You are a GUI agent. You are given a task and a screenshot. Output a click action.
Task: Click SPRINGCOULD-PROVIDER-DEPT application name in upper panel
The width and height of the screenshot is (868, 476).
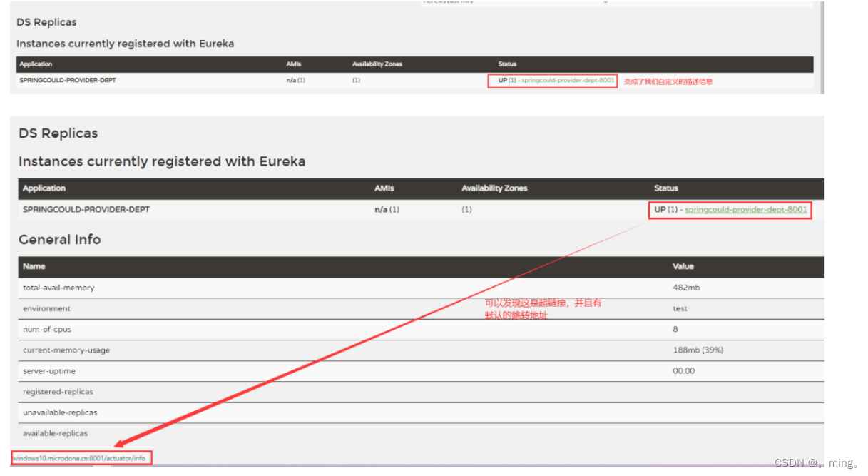coord(68,81)
